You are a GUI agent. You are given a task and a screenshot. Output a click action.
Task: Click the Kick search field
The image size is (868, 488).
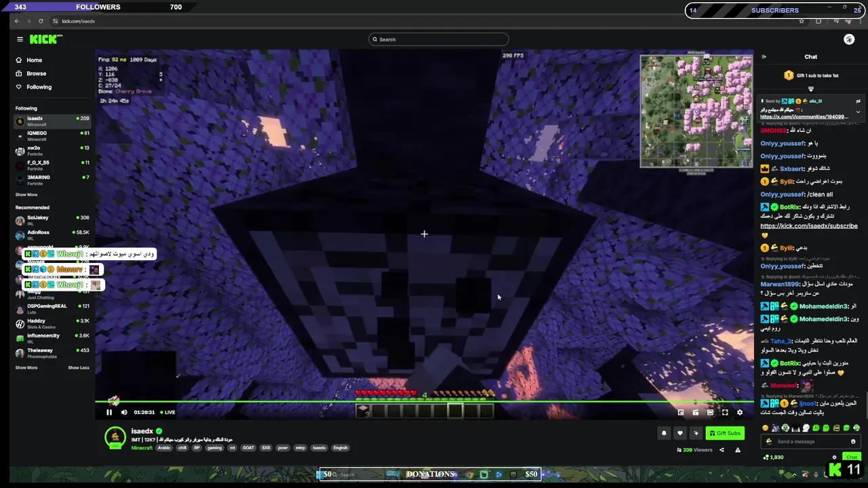tap(438, 39)
